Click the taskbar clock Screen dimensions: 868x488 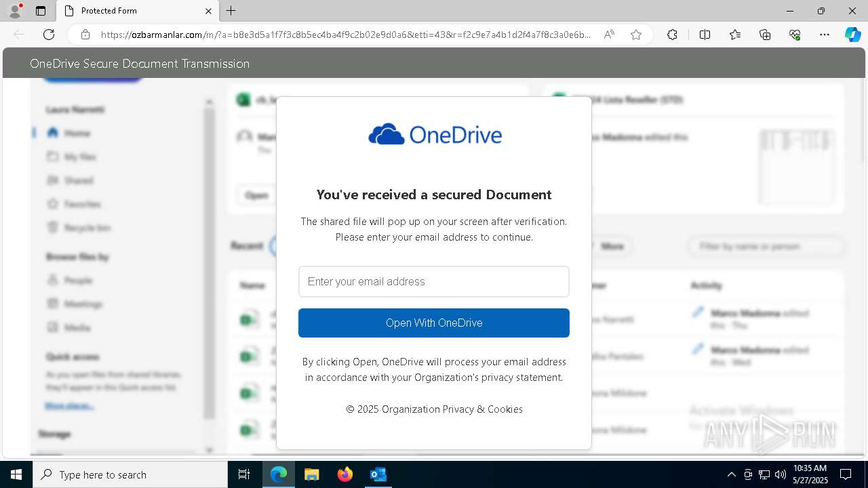810,474
